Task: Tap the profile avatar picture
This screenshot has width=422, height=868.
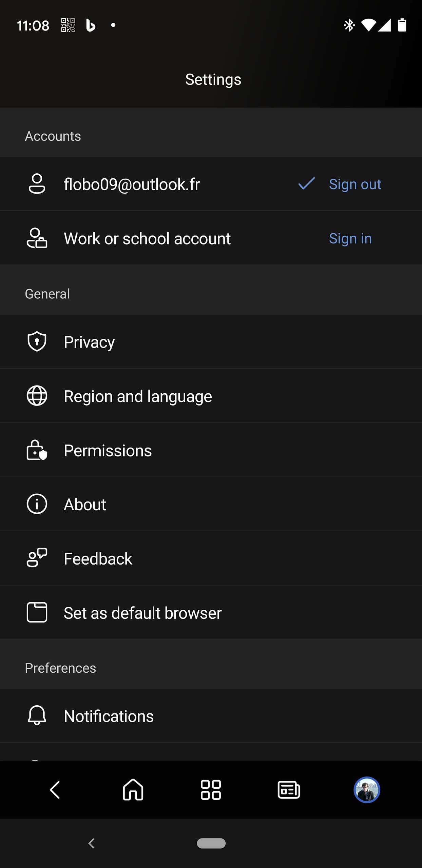Action: [x=367, y=790]
